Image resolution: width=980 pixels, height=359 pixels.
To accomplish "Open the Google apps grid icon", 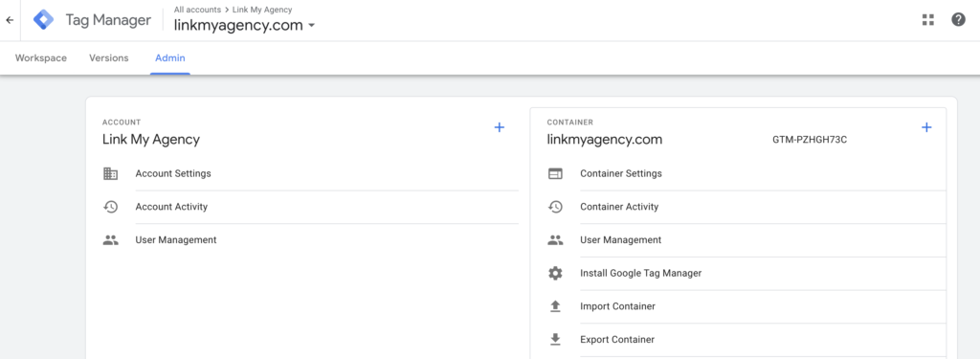I will pos(928,20).
